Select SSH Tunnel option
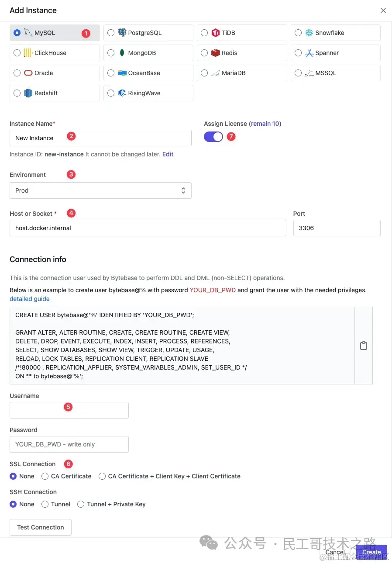Viewport: 392px width, 564px height. (56, 504)
